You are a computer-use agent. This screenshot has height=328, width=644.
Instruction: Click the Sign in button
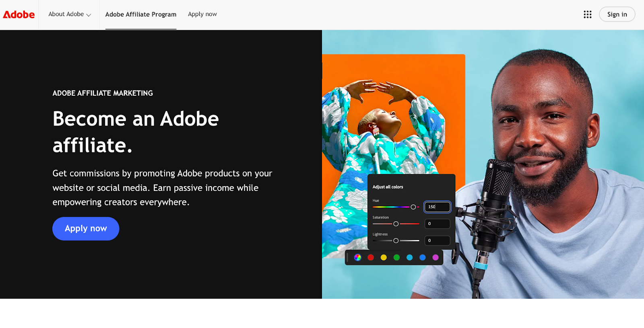pos(617,14)
